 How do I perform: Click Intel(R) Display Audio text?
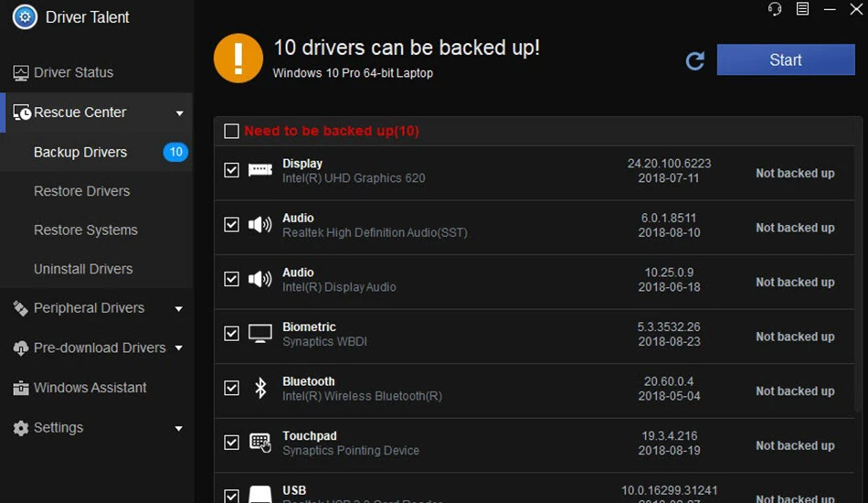coord(339,287)
